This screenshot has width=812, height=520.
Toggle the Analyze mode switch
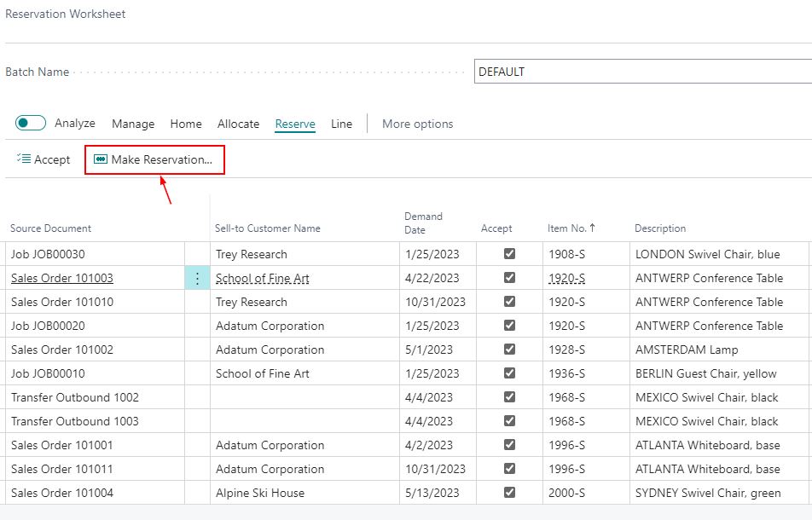31,123
